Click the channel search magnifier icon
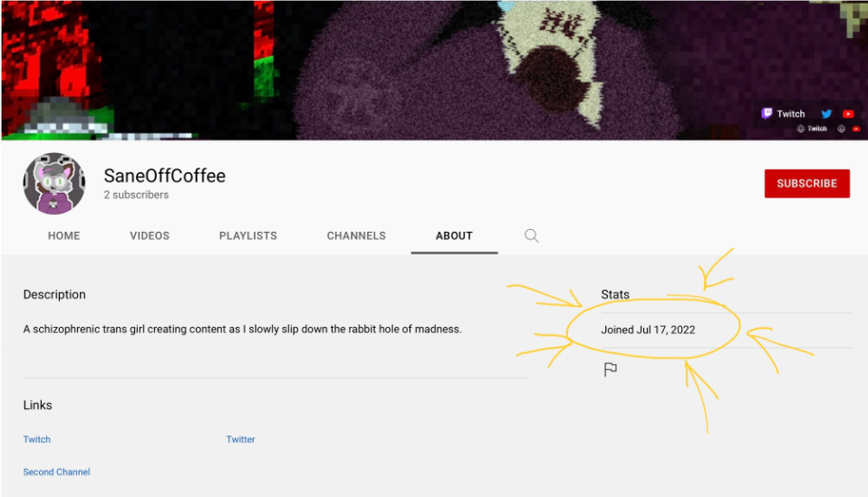The height and width of the screenshot is (497, 868). point(532,236)
